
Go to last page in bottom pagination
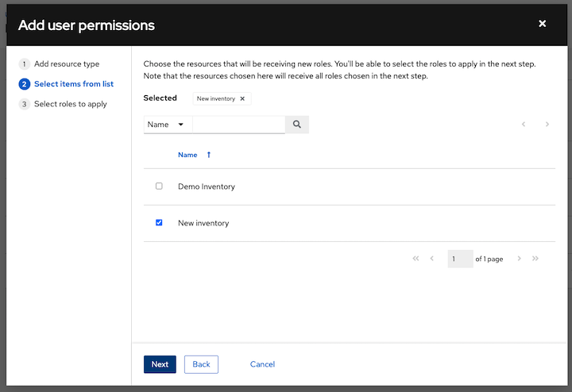pos(535,259)
